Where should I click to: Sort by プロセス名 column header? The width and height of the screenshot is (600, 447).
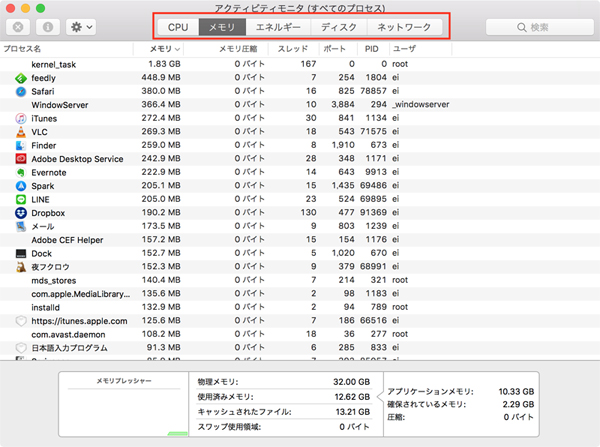67,49
